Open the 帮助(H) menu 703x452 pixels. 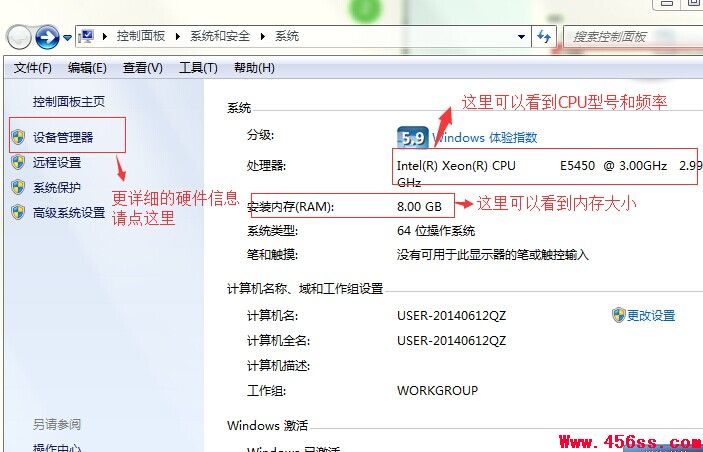254,68
